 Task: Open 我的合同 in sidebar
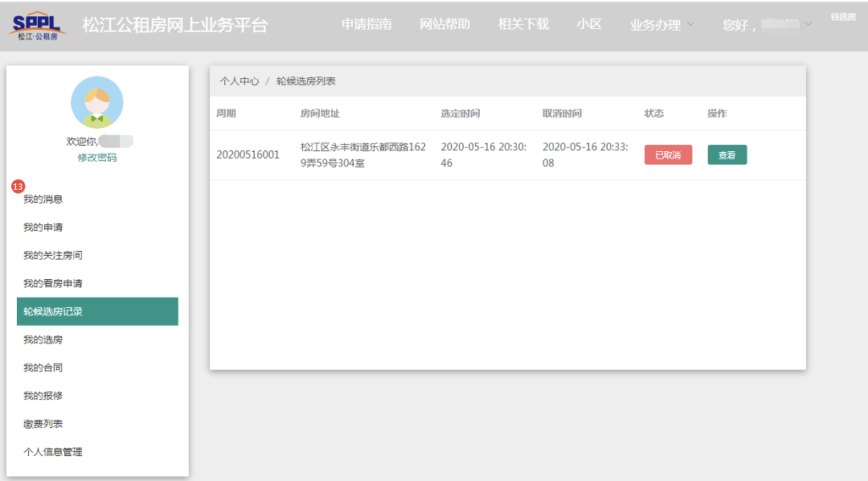(43, 368)
